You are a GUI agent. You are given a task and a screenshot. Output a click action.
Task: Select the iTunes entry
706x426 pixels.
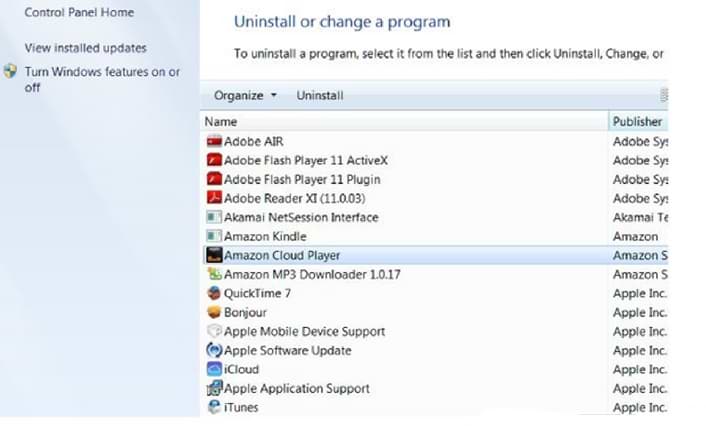pyautogui.click(x=241, y=407)
